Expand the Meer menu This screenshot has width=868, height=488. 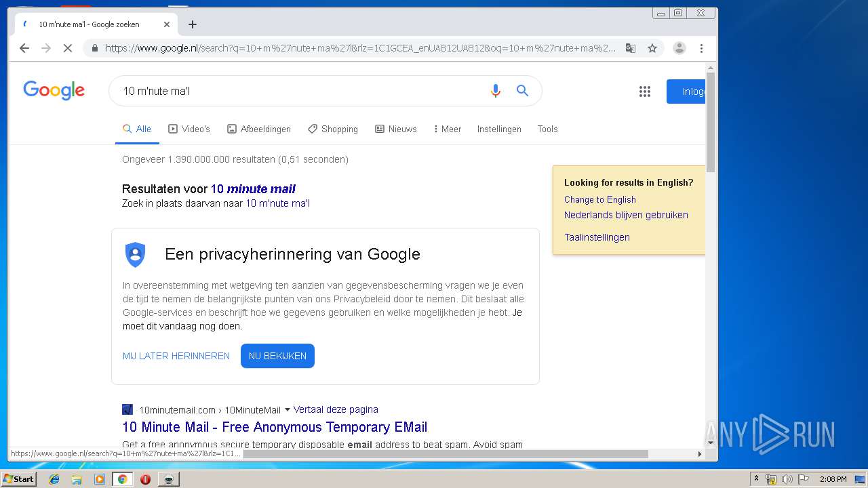448,129
